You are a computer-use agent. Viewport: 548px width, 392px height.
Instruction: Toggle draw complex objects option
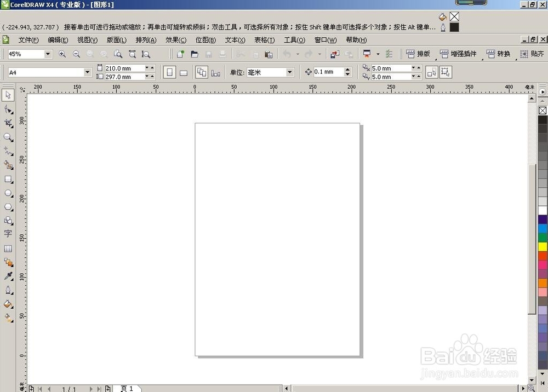click(x=446, y=72)
